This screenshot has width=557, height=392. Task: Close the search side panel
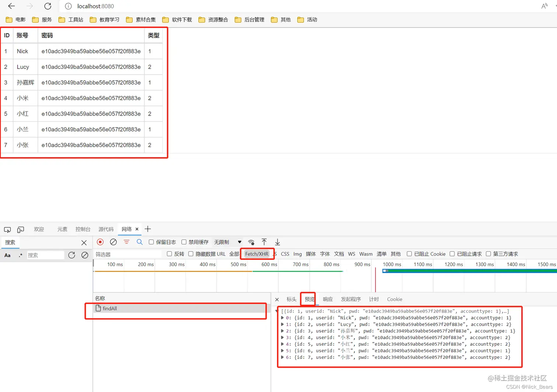(84, 243)
